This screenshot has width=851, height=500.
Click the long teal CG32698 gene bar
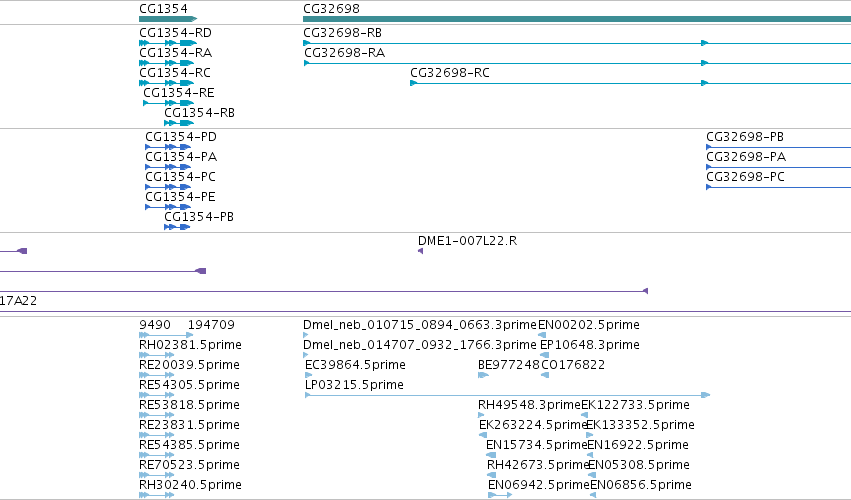(x=577, y=19)
